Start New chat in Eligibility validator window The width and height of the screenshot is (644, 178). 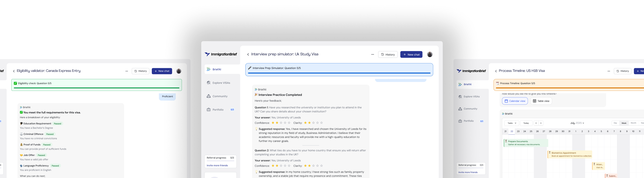[162, 71]
